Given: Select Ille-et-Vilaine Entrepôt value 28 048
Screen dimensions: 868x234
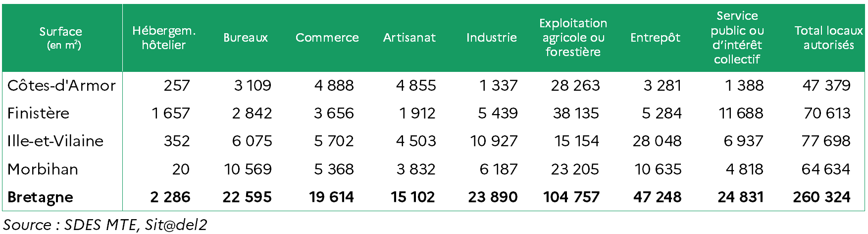Looking at the screenshot, I should click(657, 141).
